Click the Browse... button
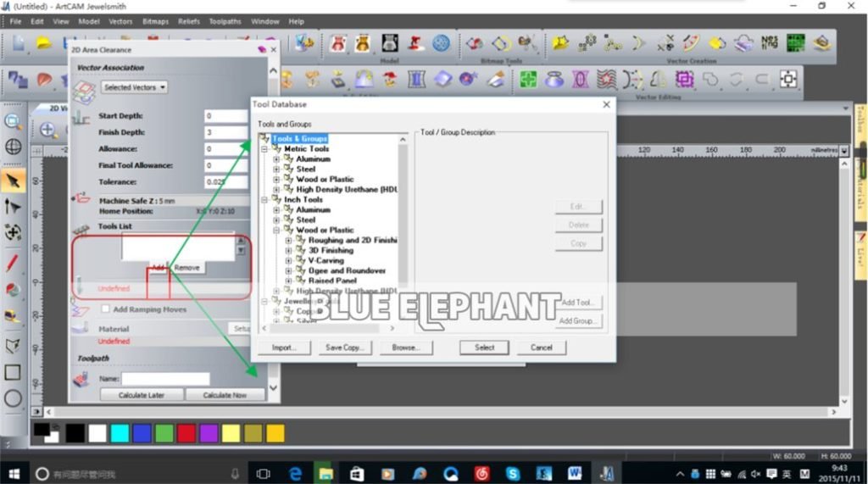 tap(406, 348)
